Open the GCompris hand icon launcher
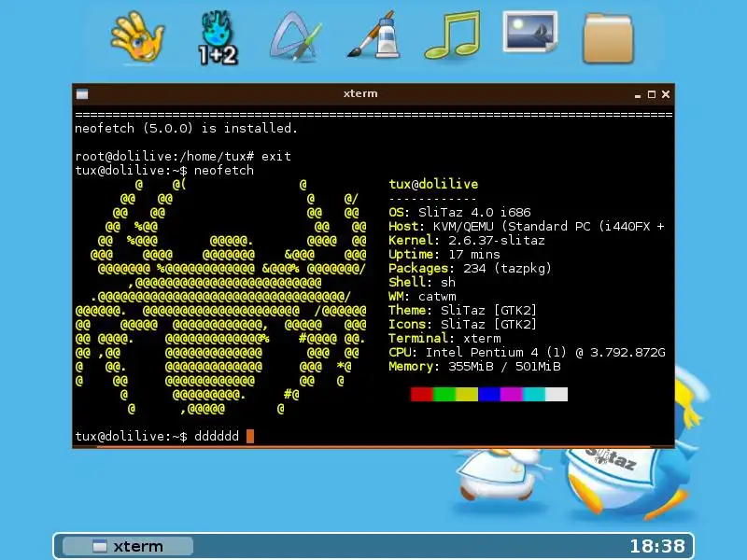The height and width of the screenshot is (560, 747). coord(137,37)
